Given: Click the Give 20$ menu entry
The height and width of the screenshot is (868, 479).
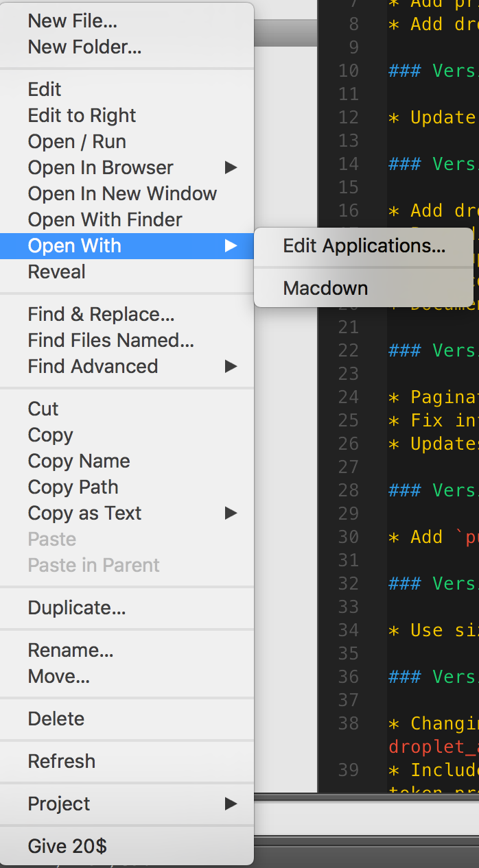Looking at the screenshot, I should (x=67, y=847).
